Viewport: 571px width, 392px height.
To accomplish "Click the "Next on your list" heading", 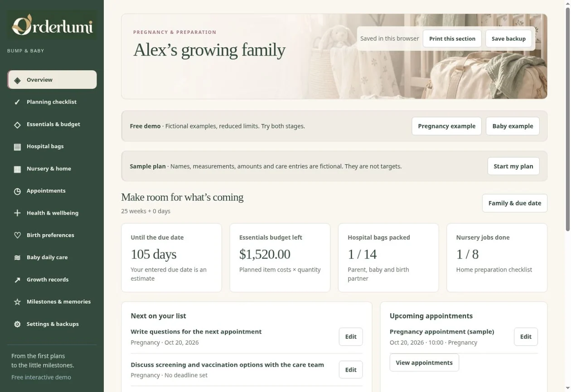I will (158, 316).
